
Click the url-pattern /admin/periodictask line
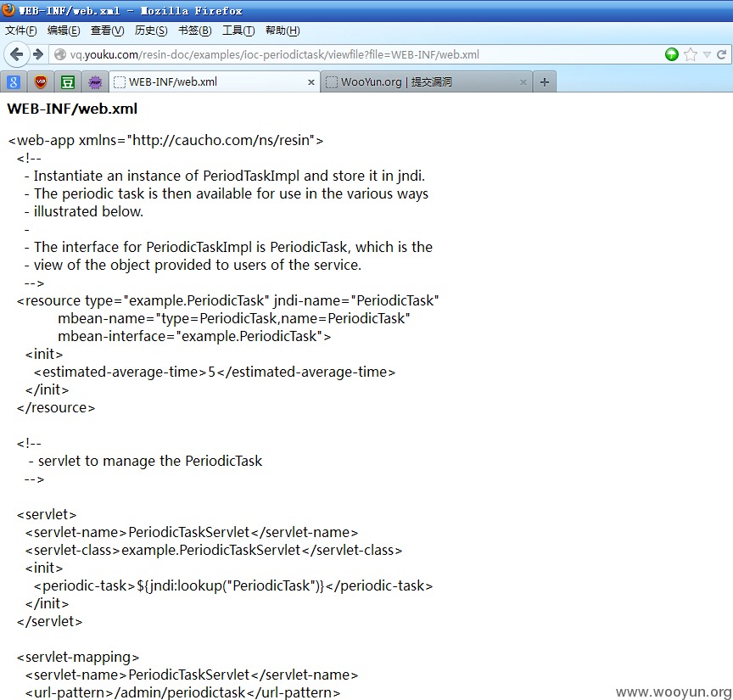click(182, 692)
